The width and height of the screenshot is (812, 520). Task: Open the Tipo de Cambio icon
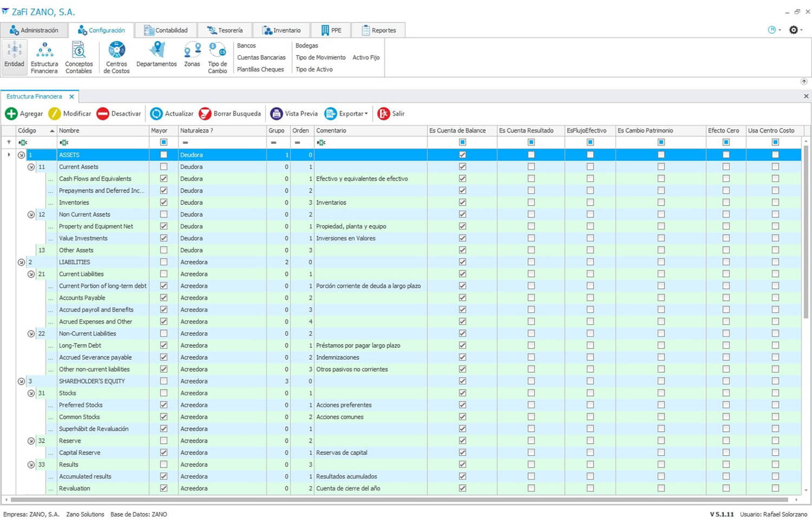[218, 50]
